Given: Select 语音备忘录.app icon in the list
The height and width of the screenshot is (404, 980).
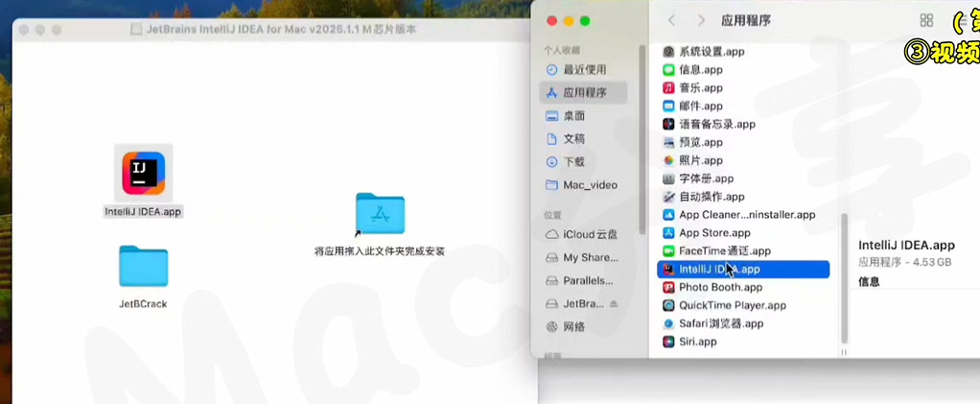Looking at the screenshot, I should pyautogui.click(x=668, y=125).
